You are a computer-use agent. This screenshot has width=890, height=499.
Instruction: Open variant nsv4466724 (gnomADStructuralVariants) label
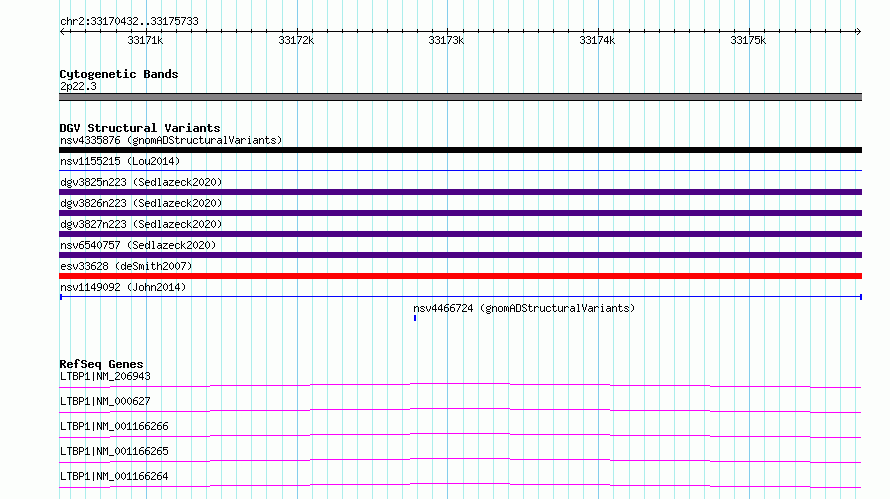(524, 308)
